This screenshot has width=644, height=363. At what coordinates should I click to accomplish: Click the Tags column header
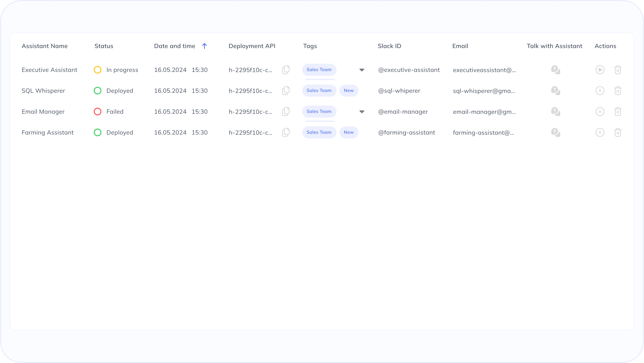point(310,46)
